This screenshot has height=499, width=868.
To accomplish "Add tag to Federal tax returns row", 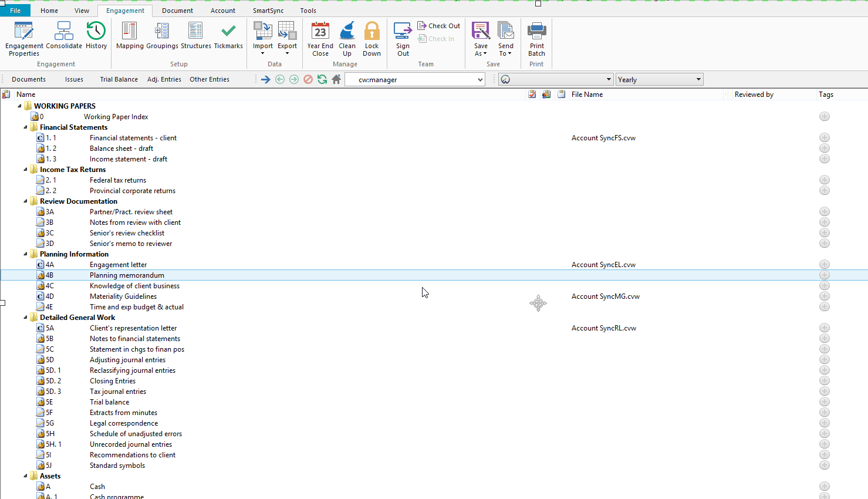I will pos(825,180).
